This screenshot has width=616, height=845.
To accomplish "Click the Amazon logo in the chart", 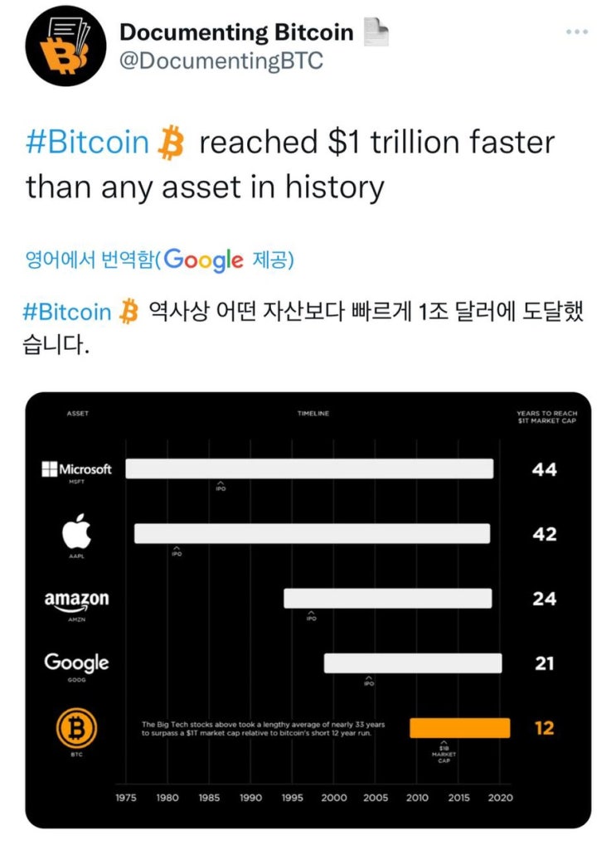I will pyautogui.click(x=76, y=599).
